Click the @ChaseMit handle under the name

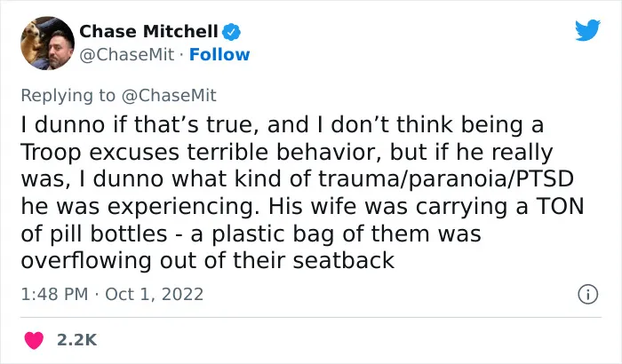pos(127,55)
